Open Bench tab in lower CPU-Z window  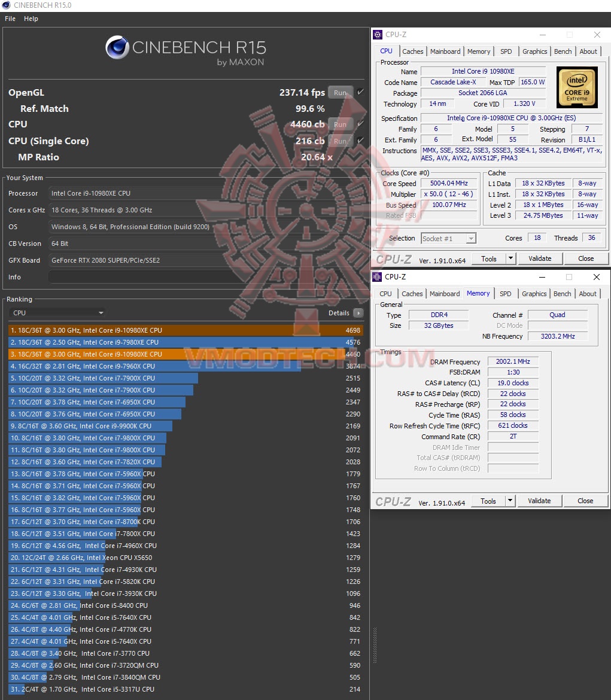click(x=563, y=294)
